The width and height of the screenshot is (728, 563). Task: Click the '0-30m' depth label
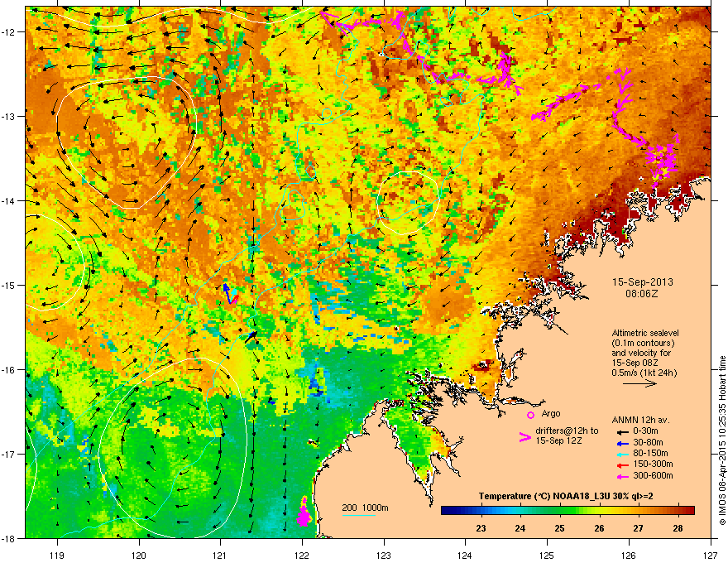tap(645, 431)
